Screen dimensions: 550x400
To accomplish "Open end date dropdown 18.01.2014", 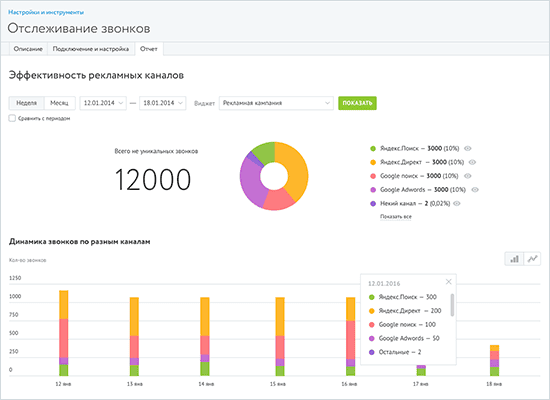I will (163, 103).
